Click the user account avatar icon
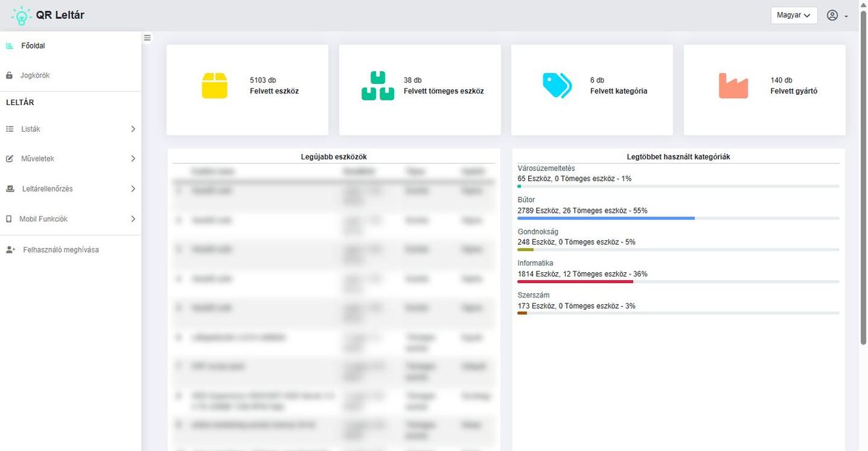Screen dimensions: 868x451 coord(833,15)
